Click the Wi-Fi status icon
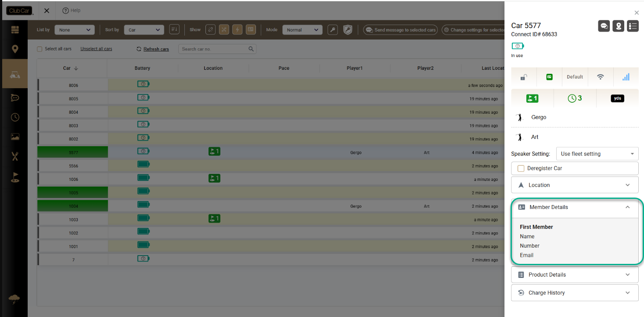Viewport: 644px width, 317px height. [x=601, y=77]
